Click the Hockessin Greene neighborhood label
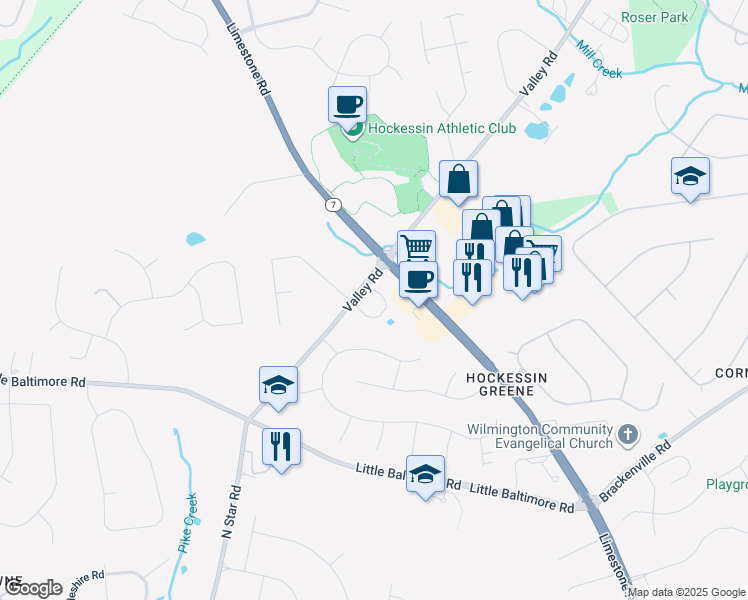 (x=507, y=384)
